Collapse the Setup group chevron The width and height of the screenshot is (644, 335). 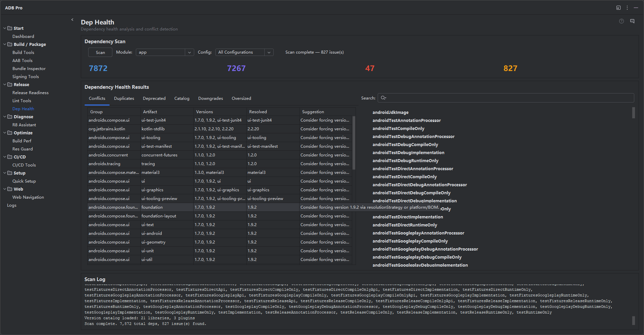click(x=5, y=173)
